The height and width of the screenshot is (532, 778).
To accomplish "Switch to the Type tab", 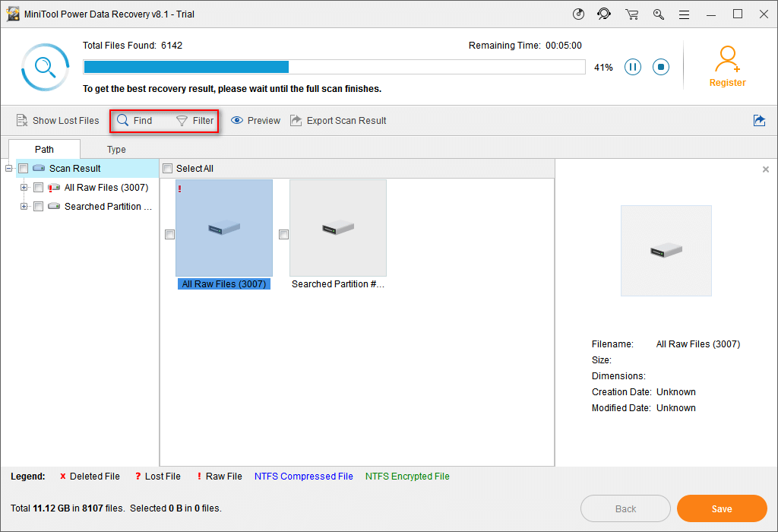I will 116,149.
